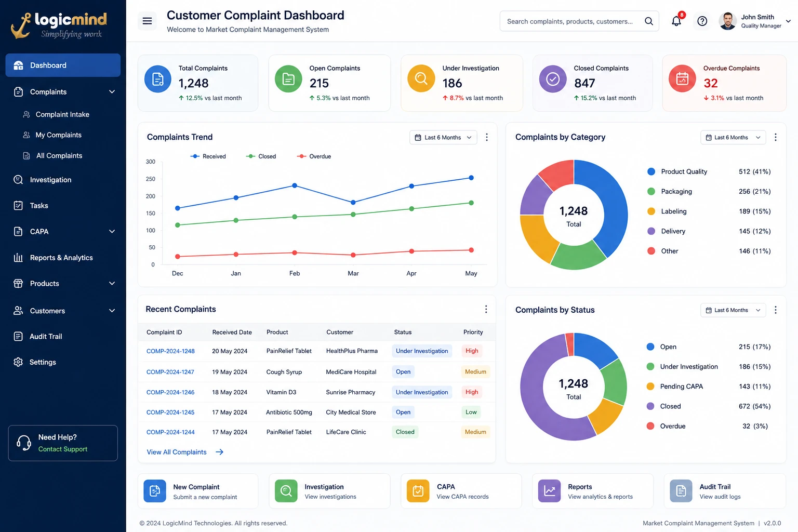Image resolution: width=798 pixels, height=532 pixels.
Task: Open Complaints Trend Last 6 Months dropdown
Action: [443, 137]
